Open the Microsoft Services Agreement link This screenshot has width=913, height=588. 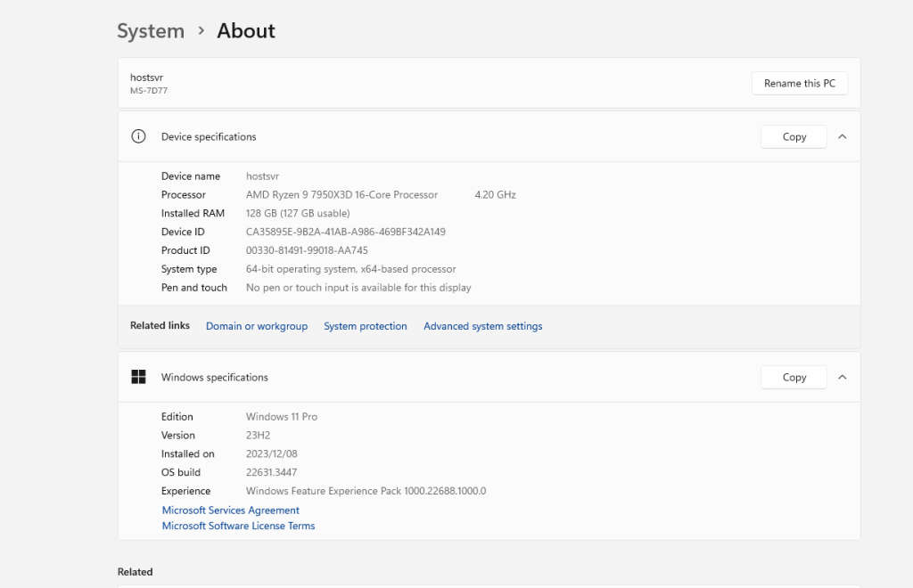(x=231, y=510)
